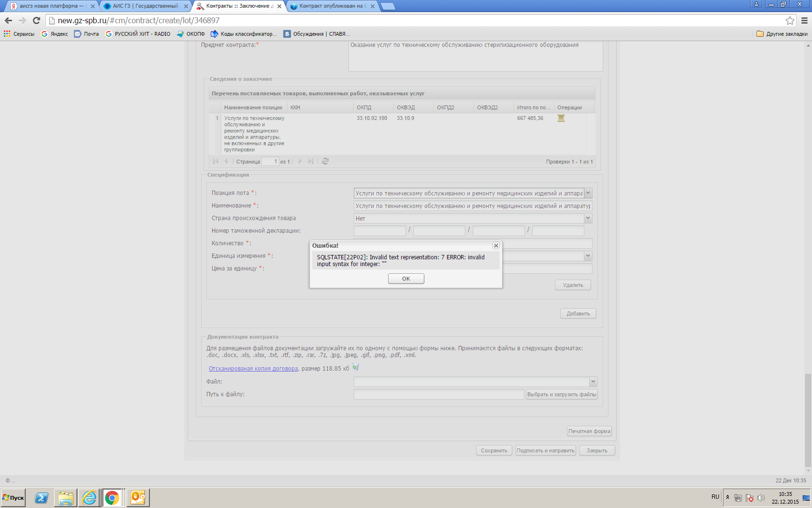This screenshot has width=812, height=508.
Task: Switch to the 'АИС ГЗ | Государственный' tab
Action: pos(145,6)
